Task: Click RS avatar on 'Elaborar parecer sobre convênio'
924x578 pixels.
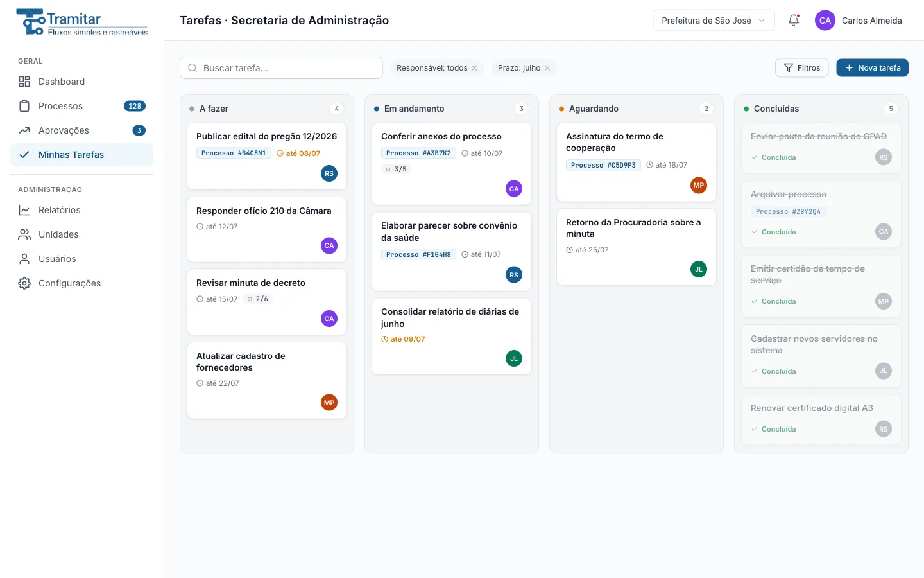Action: click(514, 275)
